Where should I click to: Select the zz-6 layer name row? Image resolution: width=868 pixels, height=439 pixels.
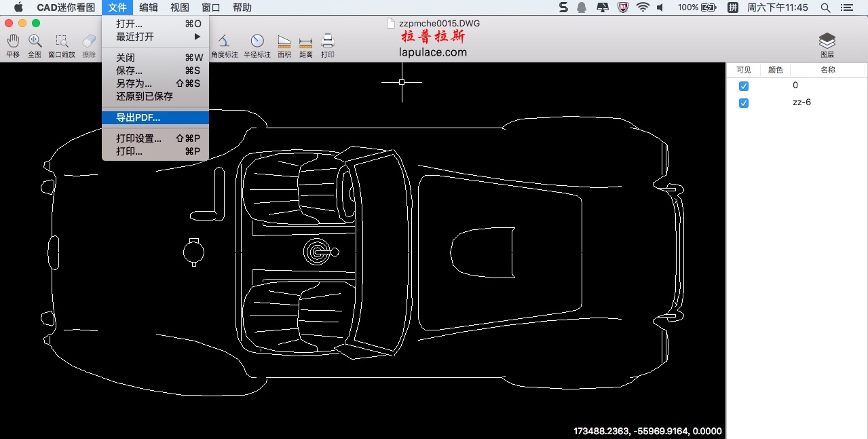point(801,103)
